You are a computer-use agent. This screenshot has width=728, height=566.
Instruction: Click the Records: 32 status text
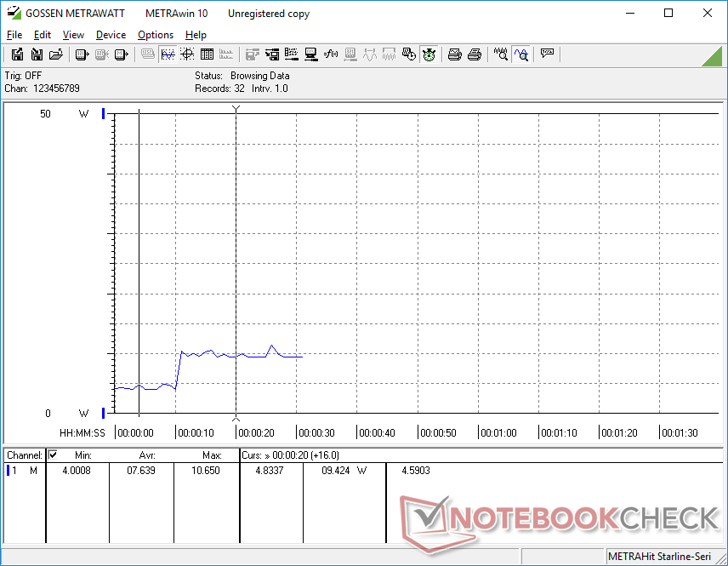219,89
